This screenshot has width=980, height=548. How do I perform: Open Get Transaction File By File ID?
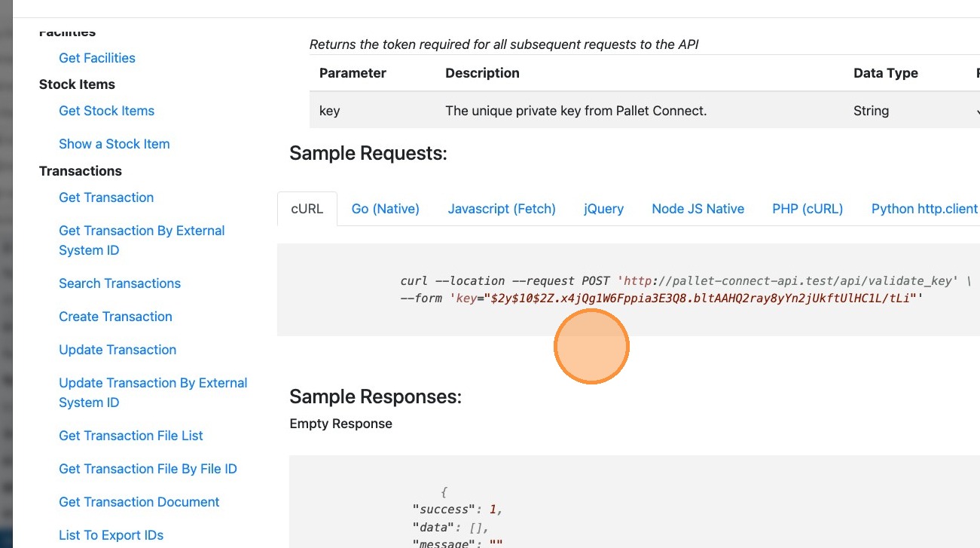coord(148,469)
